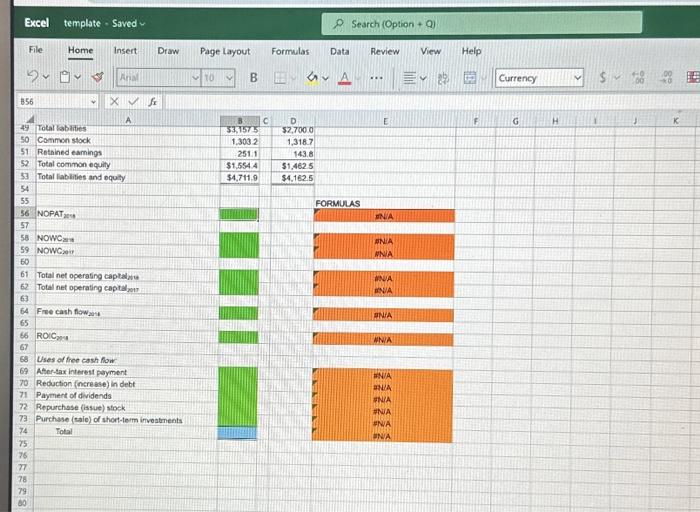Screen dimensions: 700x512
Task: Click into the formula bar
Action: [x=431, y=102]
